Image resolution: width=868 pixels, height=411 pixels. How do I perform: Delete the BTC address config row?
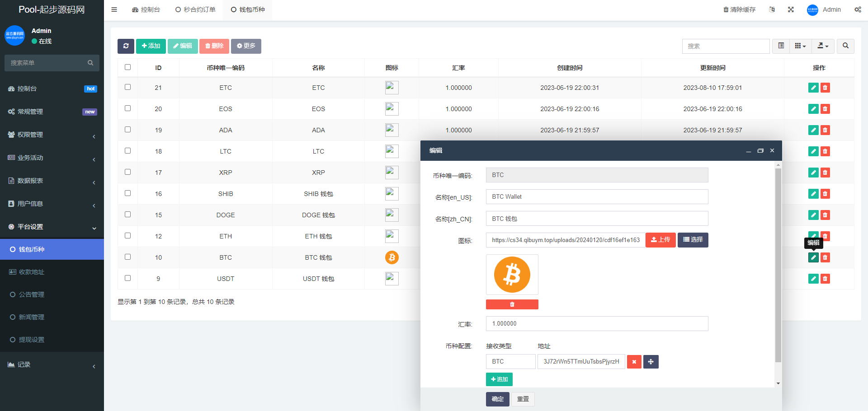pyautogui.click(x=634, y=362)
